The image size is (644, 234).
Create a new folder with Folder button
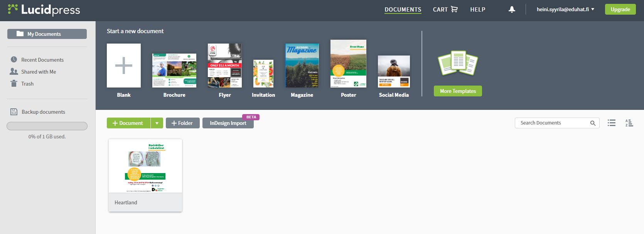pos(182,123)
